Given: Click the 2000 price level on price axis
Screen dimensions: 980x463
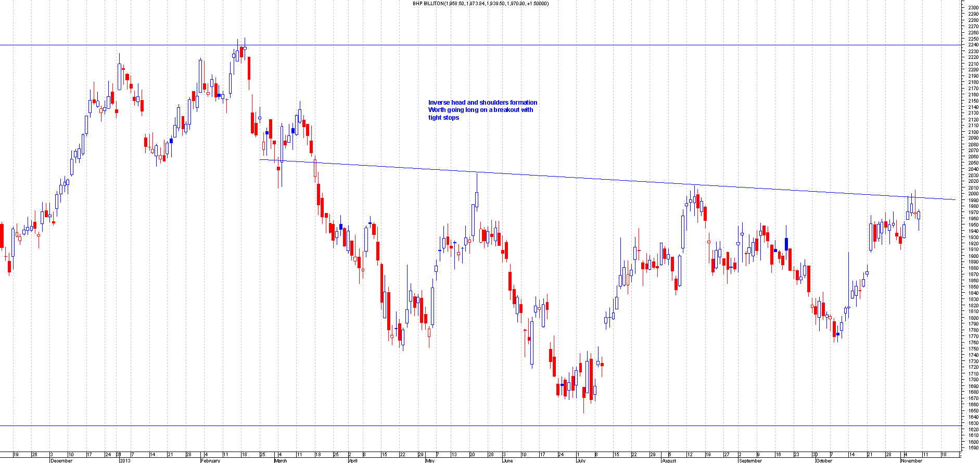Looking at the screenshot, I should 973,194.
